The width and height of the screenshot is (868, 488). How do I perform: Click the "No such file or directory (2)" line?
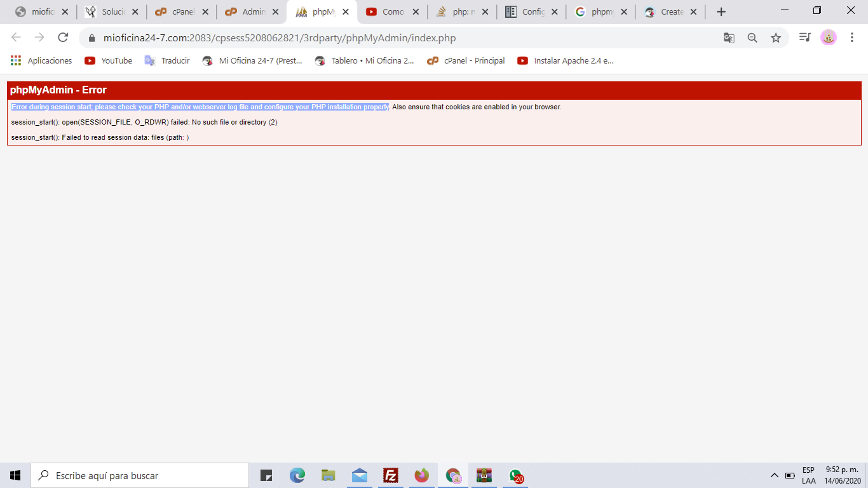[x=144, y=122]
